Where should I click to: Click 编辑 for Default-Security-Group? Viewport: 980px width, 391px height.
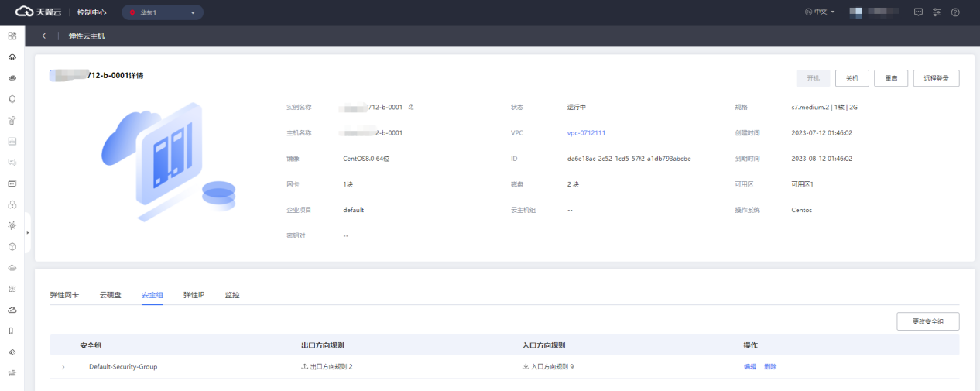(750, 367)
